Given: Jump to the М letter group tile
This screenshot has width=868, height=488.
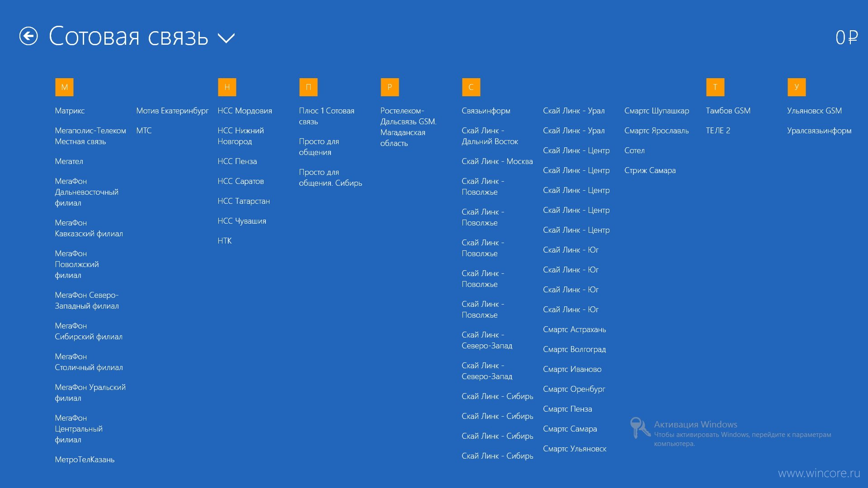Looking at the screenshot, I should click(x=64, y=87).
